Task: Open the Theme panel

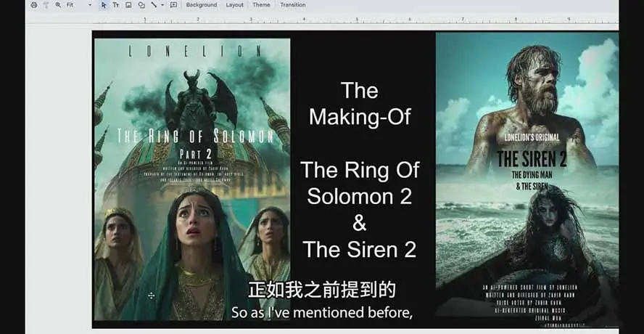Action: 261,5
